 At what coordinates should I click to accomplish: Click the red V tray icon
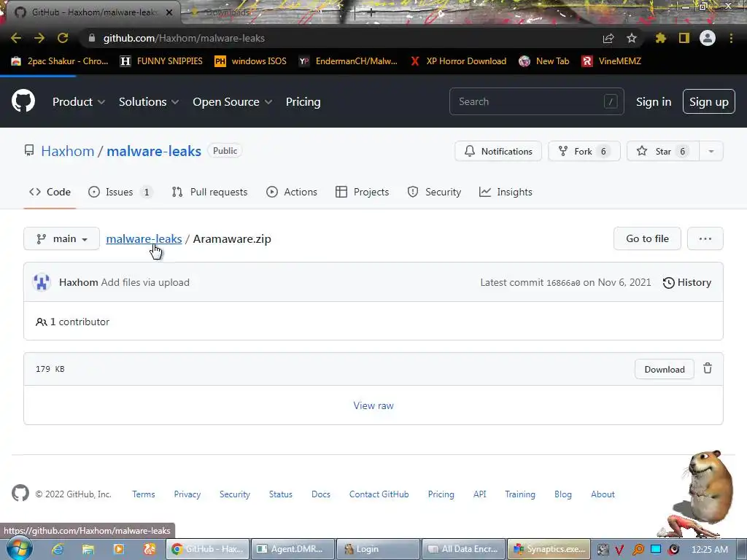pyautogui.click(x=619, y=550)
